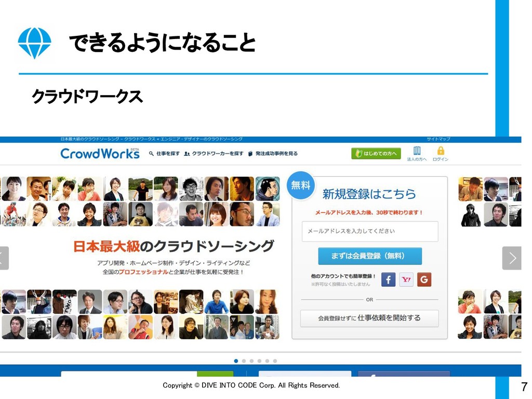The height and width of the screenshot is (399, 532).
Task: Click 会員登録せずに仕事依頼を開始する button
Action: pyautogui.click(x=369, y=318)
